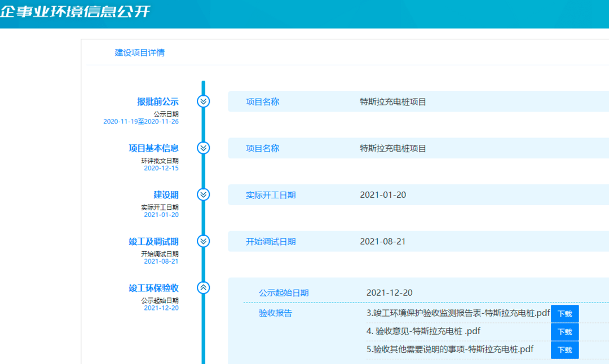Click 环评批文日期 label under 项目基本信息
This screenshot has height=364, width=609.
[x=160, y=161]
